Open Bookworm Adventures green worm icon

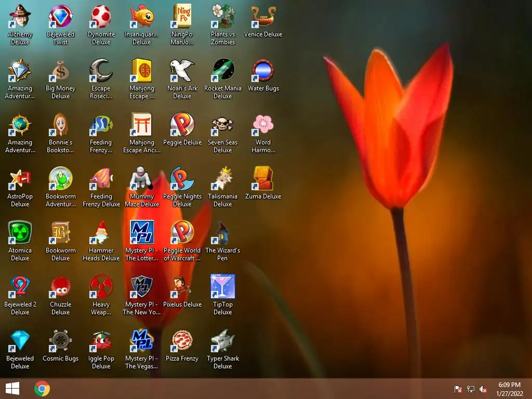coord(60,178)
